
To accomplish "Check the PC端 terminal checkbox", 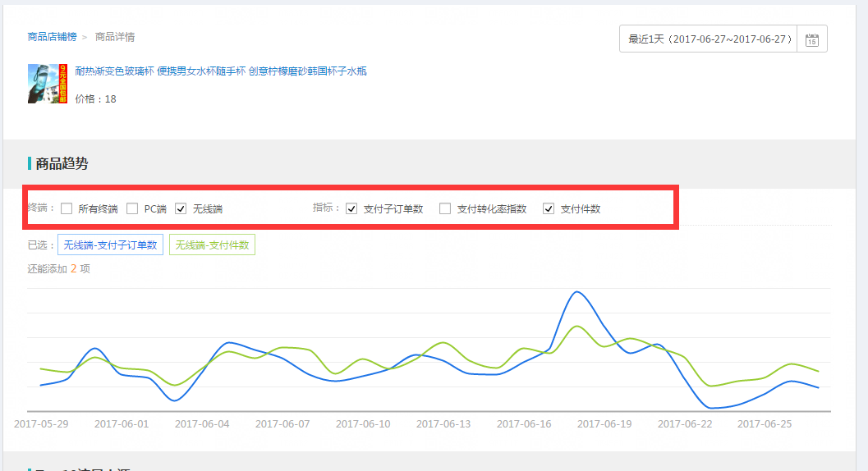I will (x=132, y=208).
